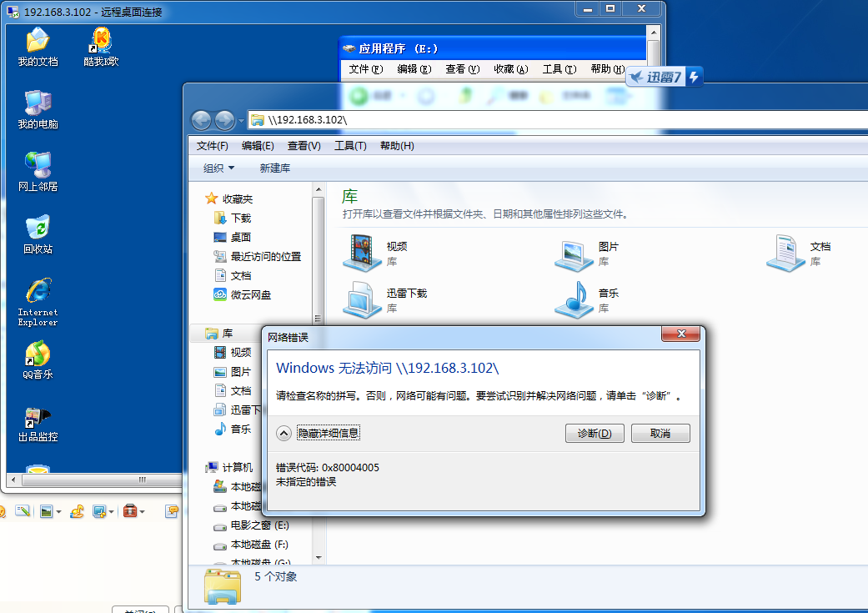Select 我的电脑 icon on remote desktop

pyautogui.click(x=38, y=109)
